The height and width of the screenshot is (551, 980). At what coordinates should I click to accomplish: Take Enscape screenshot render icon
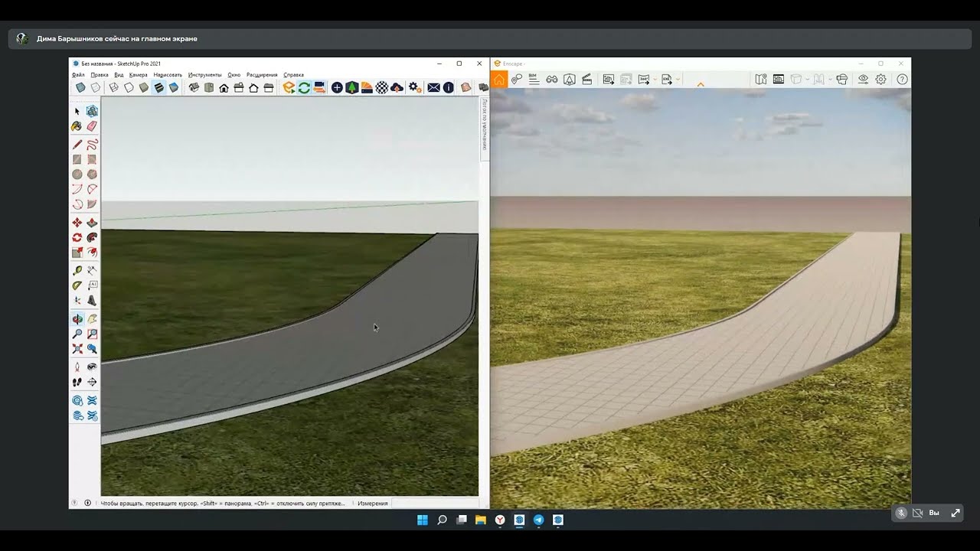(x=609, y=79)
